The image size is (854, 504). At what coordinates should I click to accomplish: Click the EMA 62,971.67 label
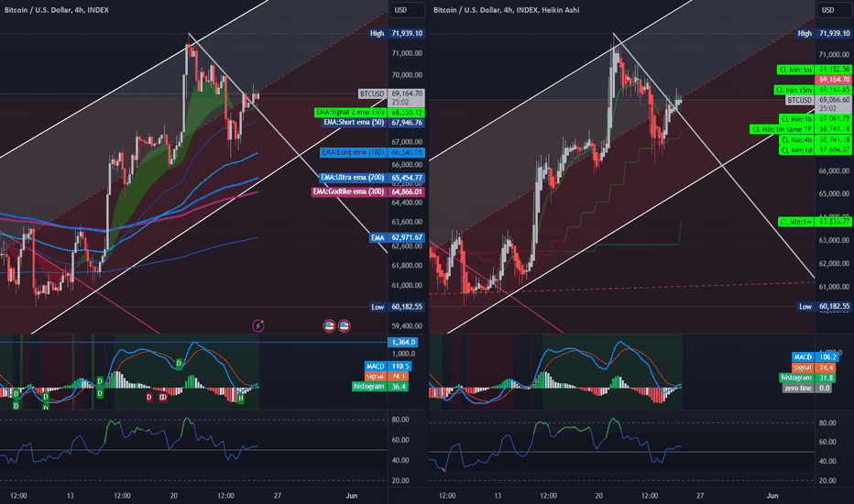(397, 237)
